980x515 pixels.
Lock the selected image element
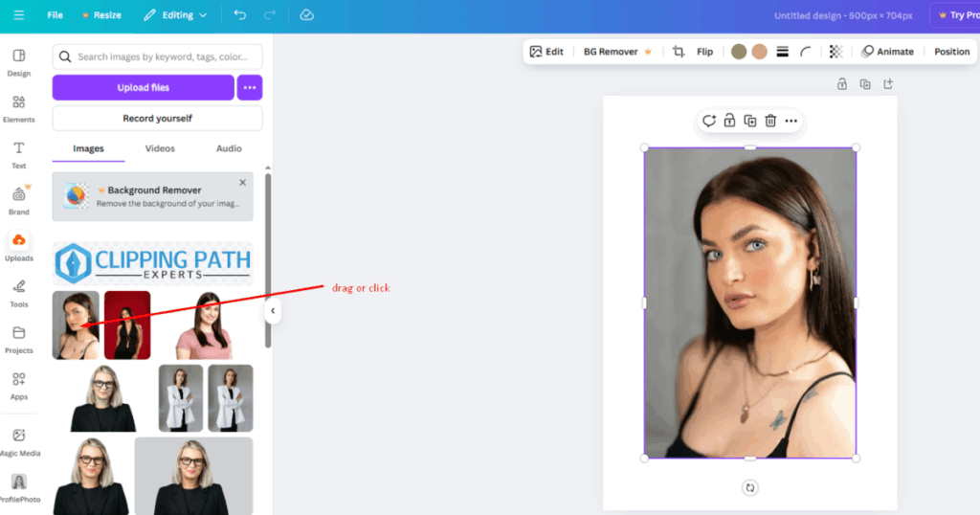729,121
